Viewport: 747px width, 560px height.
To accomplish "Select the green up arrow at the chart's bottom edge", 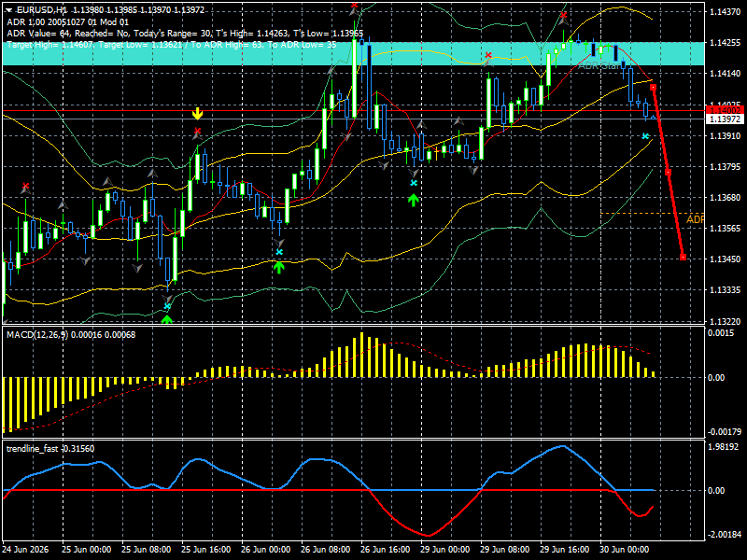I will [x=167, y=319].
